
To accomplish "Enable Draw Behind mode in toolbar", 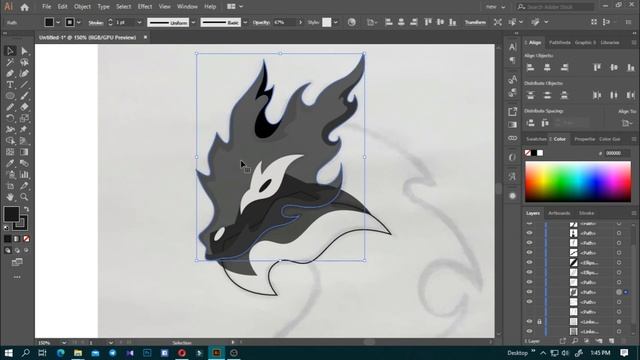I will 17,250.
